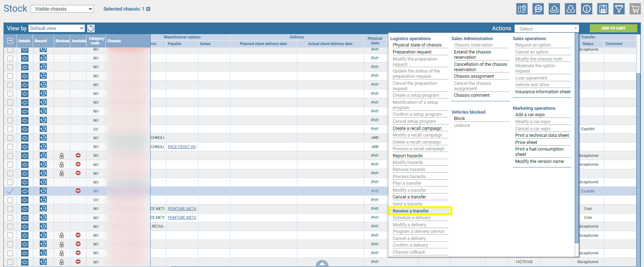
Task: Open the funnel filter icon
Action: tap(619, 9)
